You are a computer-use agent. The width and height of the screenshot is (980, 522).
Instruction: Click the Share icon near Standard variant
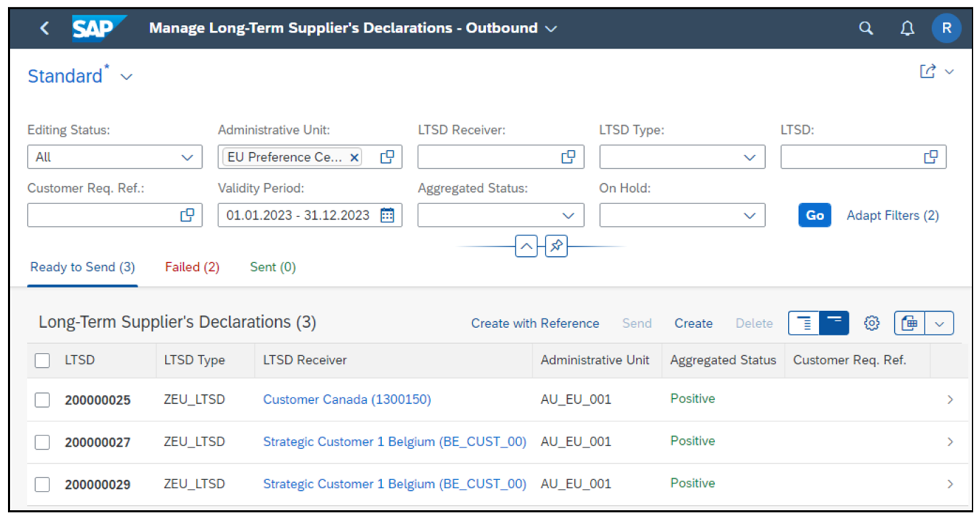[x=928, y=71]
